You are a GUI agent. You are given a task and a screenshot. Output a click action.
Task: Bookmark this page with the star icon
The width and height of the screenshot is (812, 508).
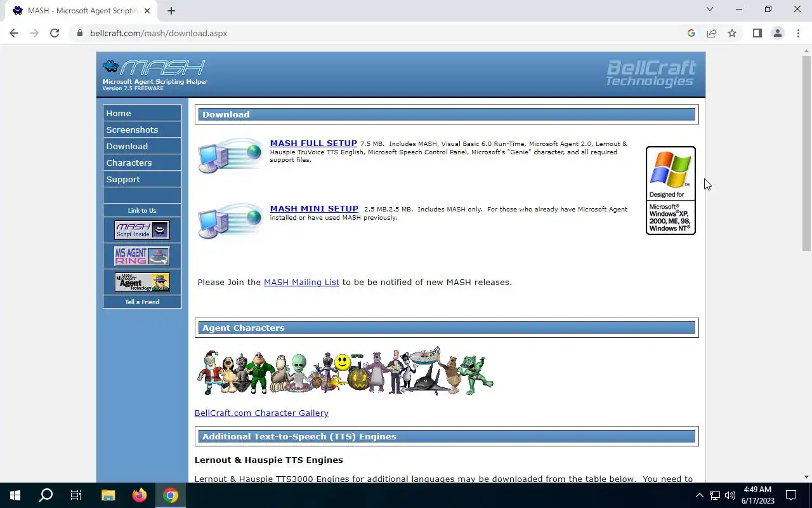tap(732, 33)
